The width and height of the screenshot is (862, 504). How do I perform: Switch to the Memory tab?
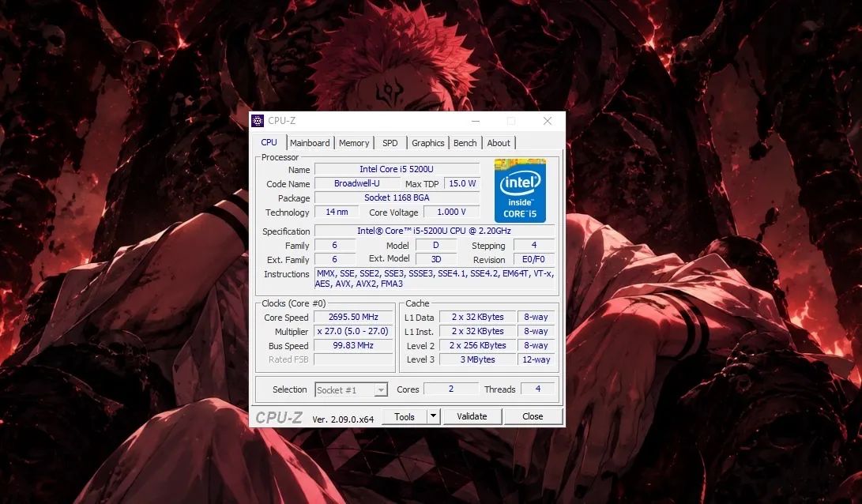point(354,143)
